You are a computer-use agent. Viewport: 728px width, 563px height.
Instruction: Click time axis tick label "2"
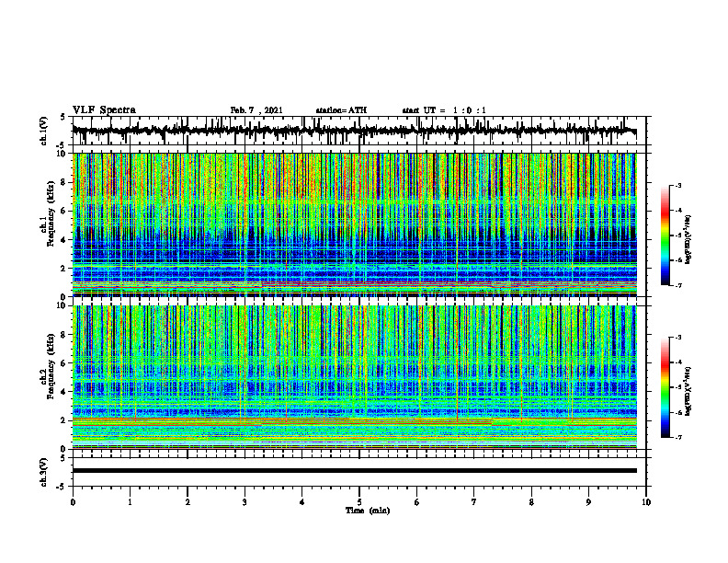[x=188, y=502]
